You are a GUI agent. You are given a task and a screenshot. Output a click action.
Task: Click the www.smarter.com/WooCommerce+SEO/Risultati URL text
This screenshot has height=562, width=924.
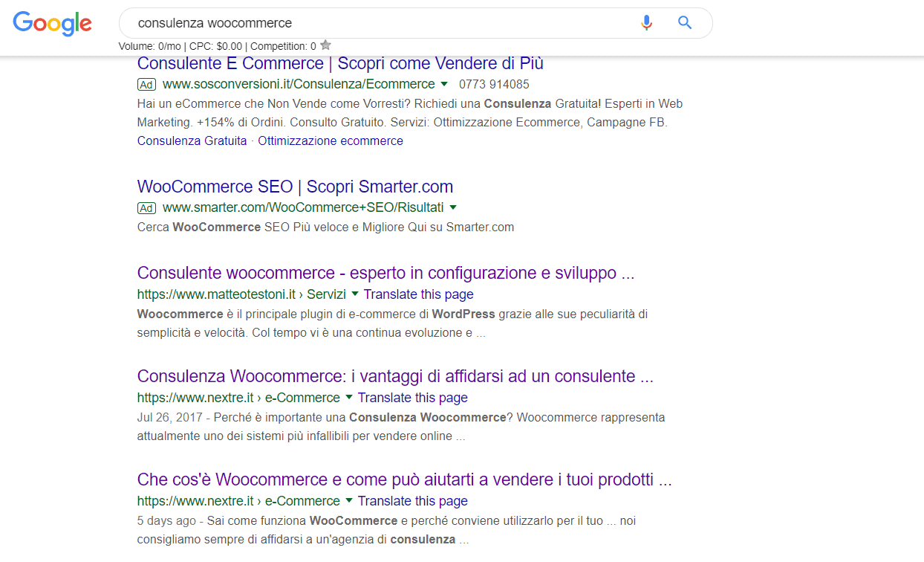pos(303,207)
